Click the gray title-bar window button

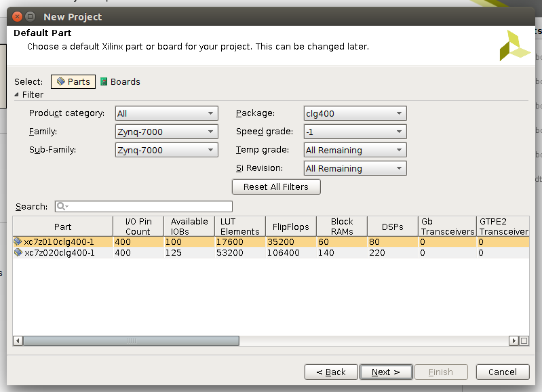(x=31, y=16)
